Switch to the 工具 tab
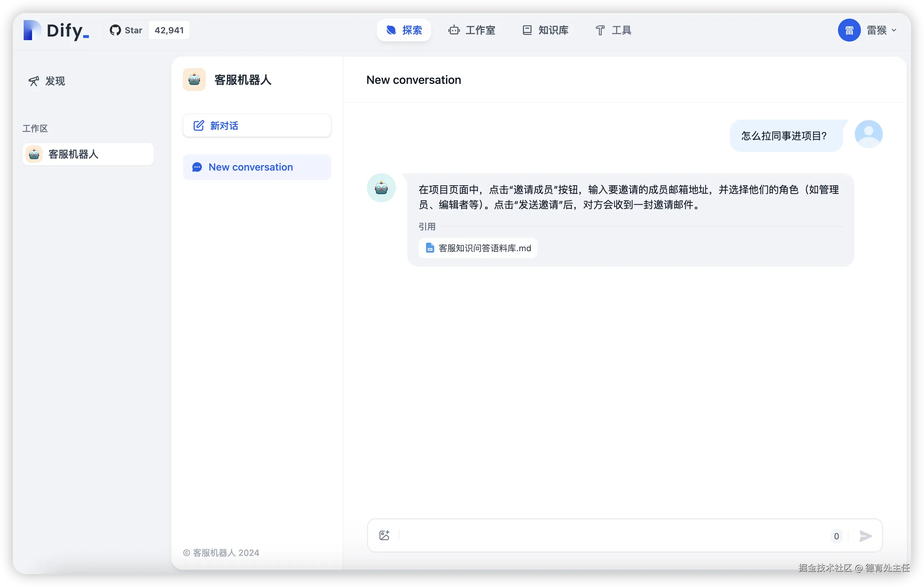 [x=613, y=30]
